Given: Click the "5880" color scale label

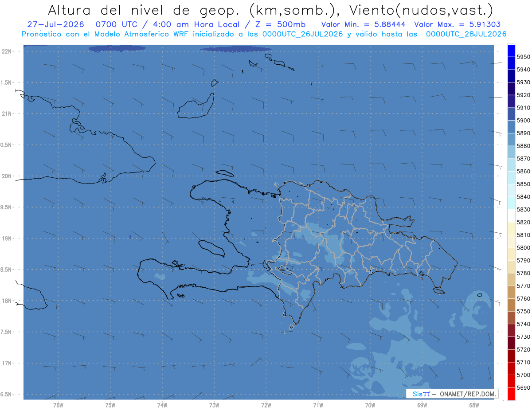Looking at the screenshot, I should [x=524, y=146].
